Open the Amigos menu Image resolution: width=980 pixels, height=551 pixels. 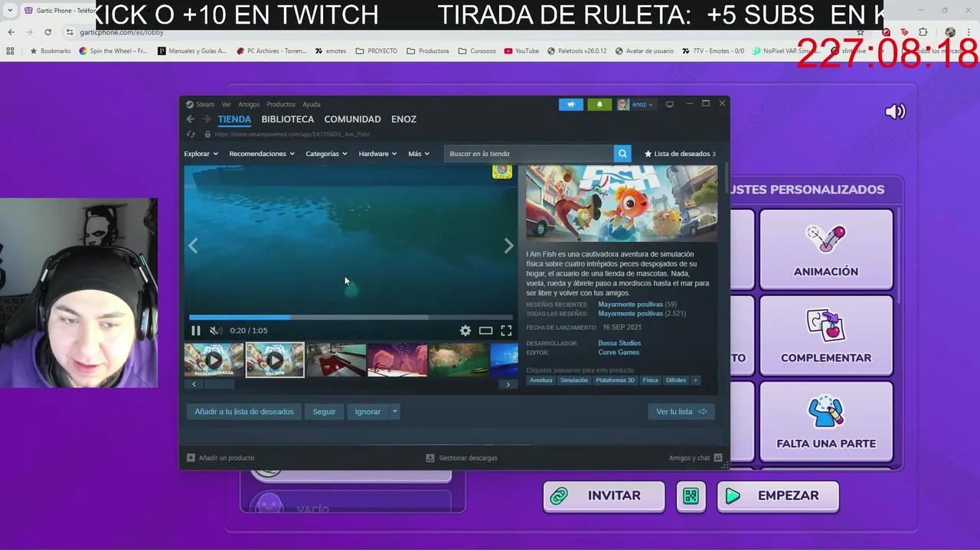tap(249, 104)
